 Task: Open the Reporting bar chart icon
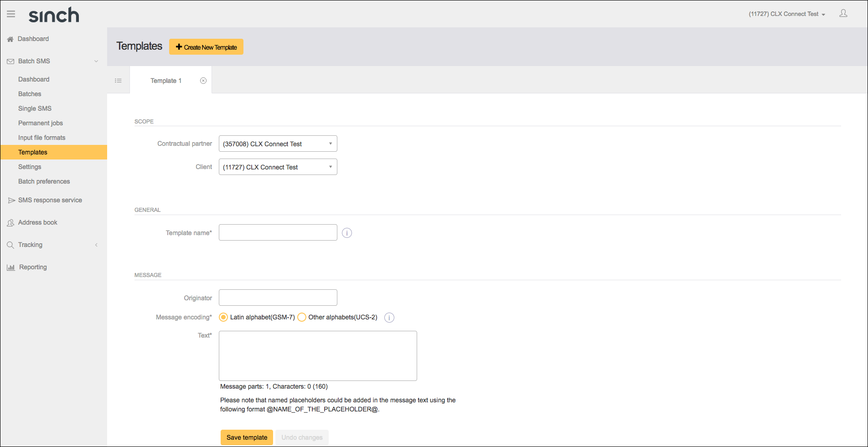click(x=10, y=267)
